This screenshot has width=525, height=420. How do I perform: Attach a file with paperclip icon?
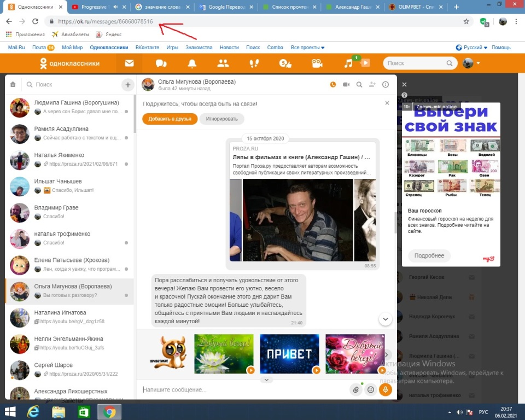coord(356,389)
